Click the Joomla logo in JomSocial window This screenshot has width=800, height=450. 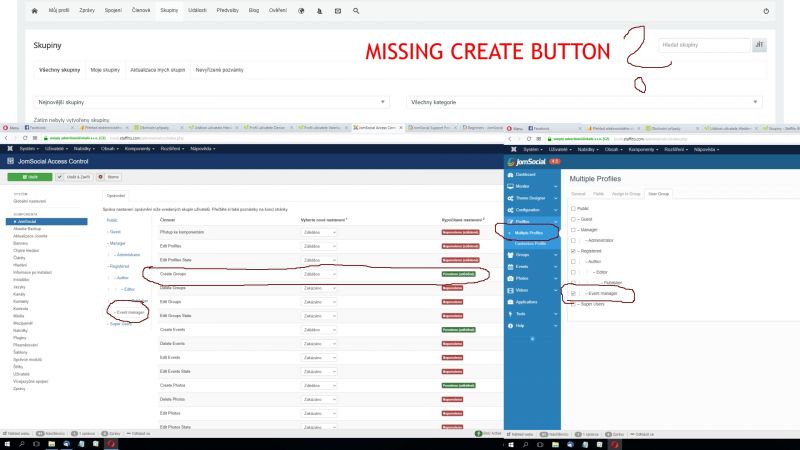[x=514, y=149]
